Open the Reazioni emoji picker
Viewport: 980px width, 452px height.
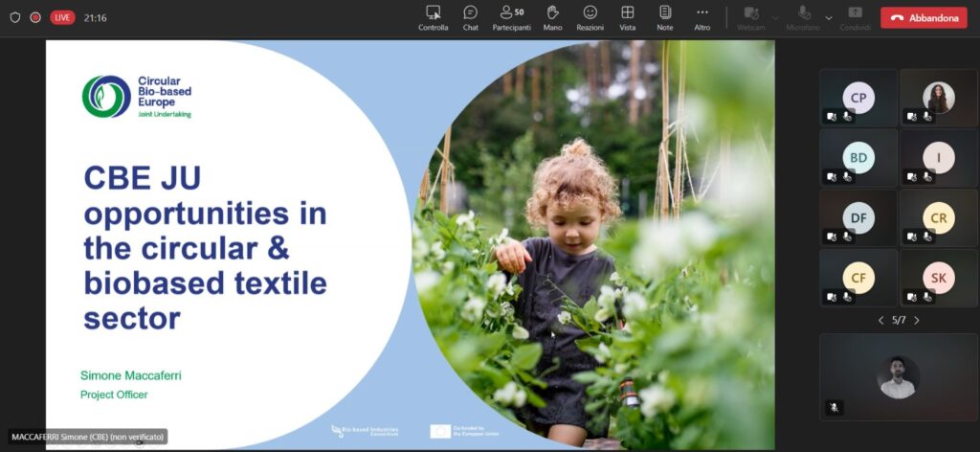[590, 17]
